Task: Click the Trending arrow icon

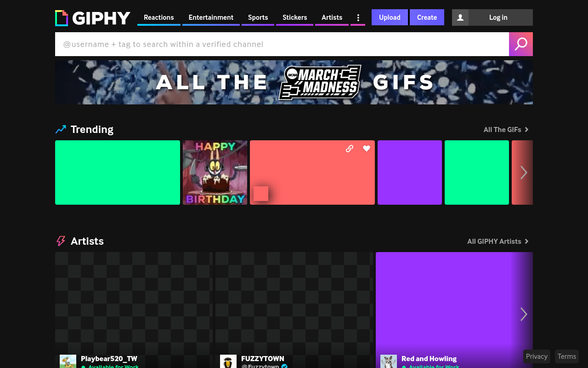Action: tap(61, 130)
